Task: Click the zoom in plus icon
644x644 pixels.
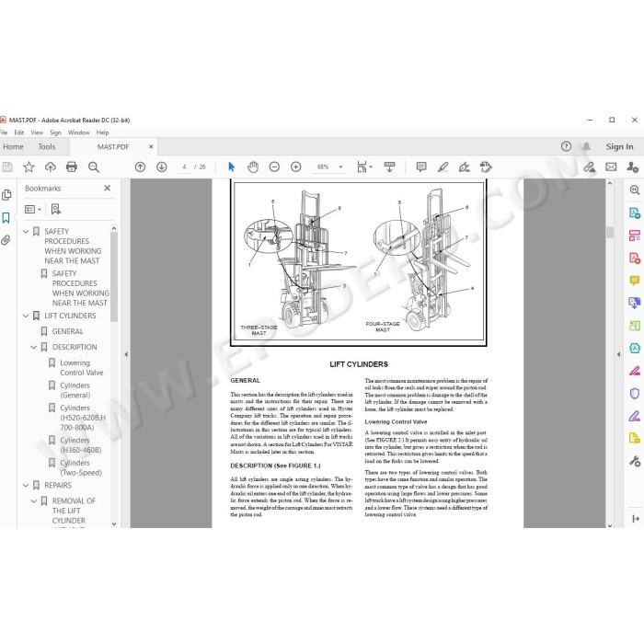Action: (295, 167)
